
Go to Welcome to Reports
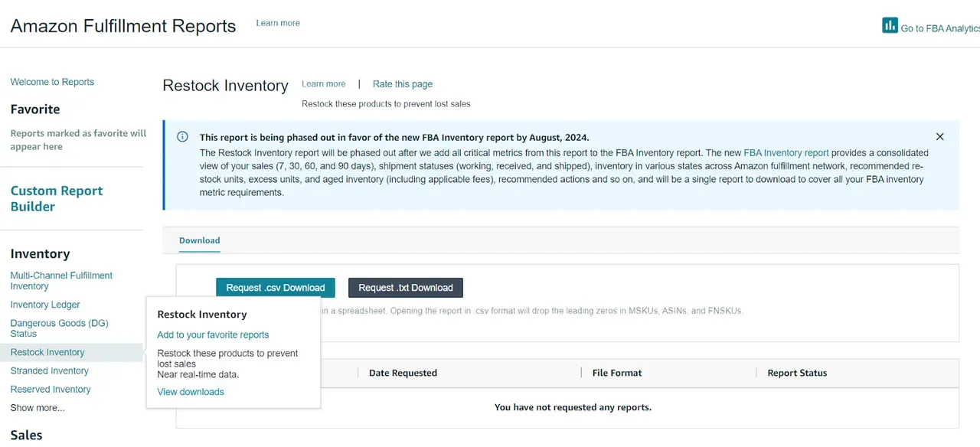[x=52, y=82]
